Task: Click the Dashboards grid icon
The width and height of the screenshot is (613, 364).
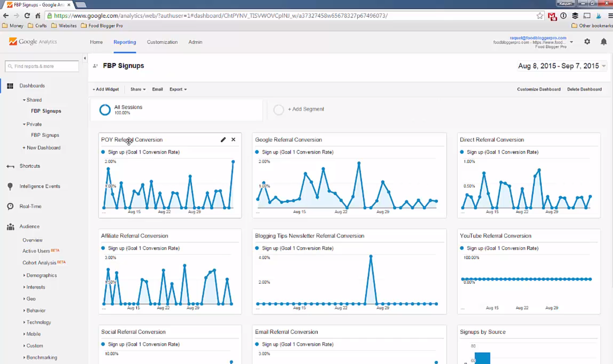Action: click(10, 86)
